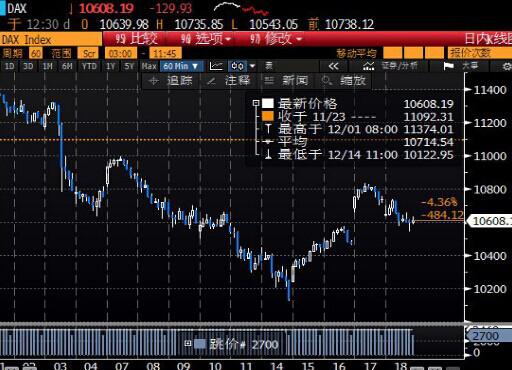Viewport: 512px width, 370px height.
Task: Activate the 注释 annotation pencil tool
Action: (x=229, y=81)
